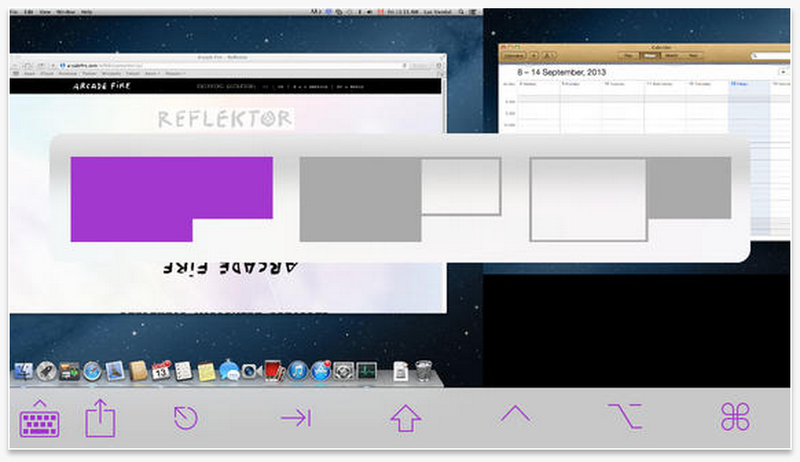
Task: Tap the share/export icon in bottom bar
Action: pyautogui.click(x=100, y=418)
